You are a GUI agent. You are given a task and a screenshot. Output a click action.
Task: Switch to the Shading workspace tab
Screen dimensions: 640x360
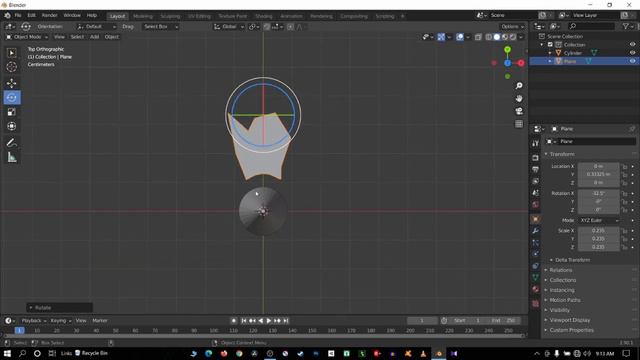264,16
